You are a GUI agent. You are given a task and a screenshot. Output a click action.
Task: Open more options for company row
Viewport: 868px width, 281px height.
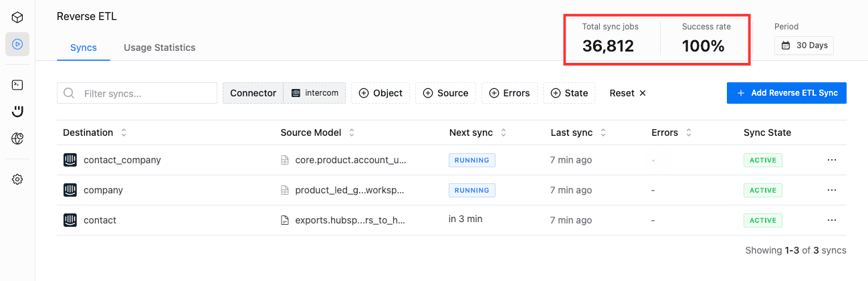pos(832,190)
